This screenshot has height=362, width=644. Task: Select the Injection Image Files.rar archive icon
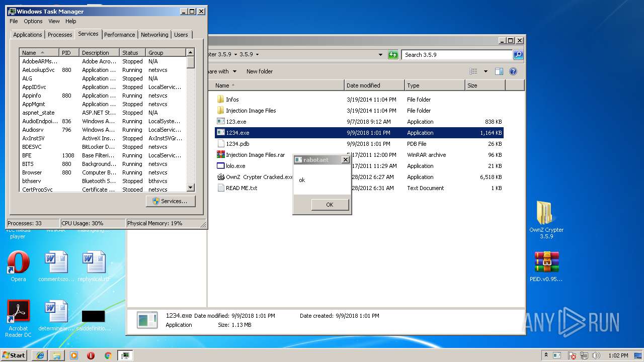coord(220,155)
